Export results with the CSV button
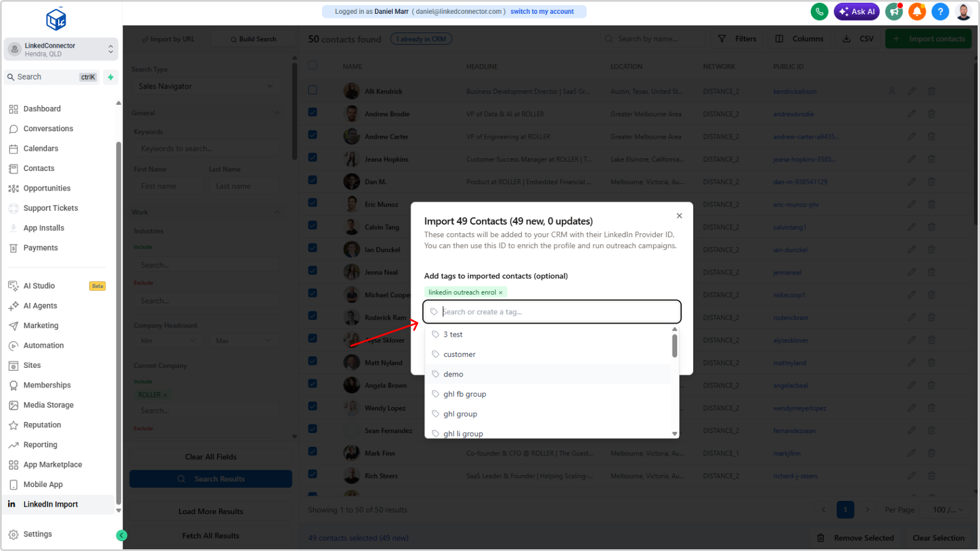The height and width of the screenshot is (551, 980). click(x=858, y=39)
